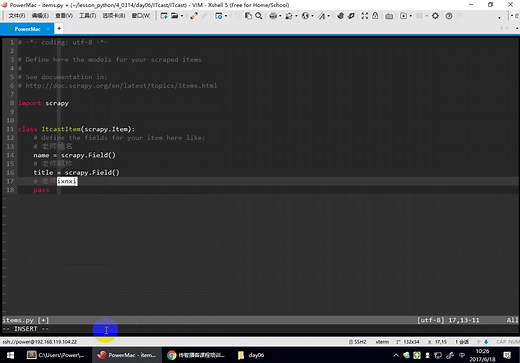Open the 编辑(E) menu
The width and height of the screenshot is (520, 363).
click(x=40, y=16)
